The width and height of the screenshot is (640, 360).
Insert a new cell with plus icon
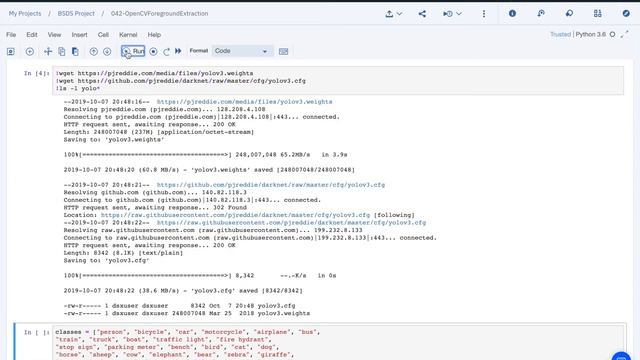29,51
